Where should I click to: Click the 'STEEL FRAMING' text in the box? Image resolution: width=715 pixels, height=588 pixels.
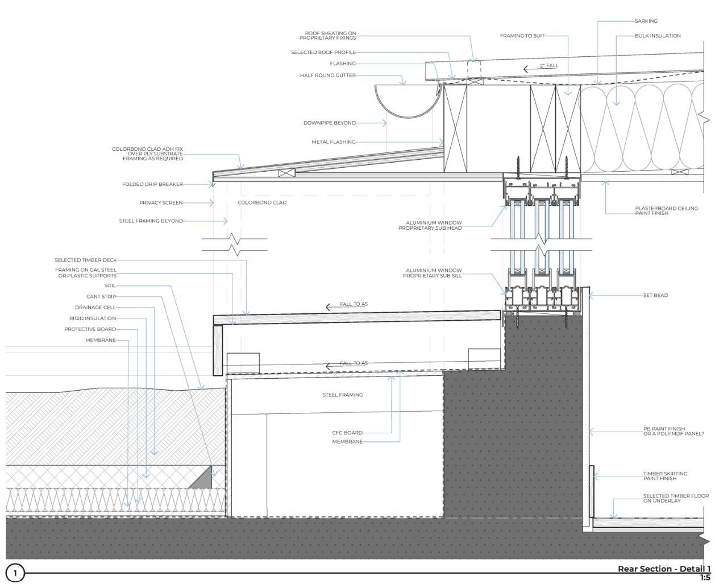[343, 395]
